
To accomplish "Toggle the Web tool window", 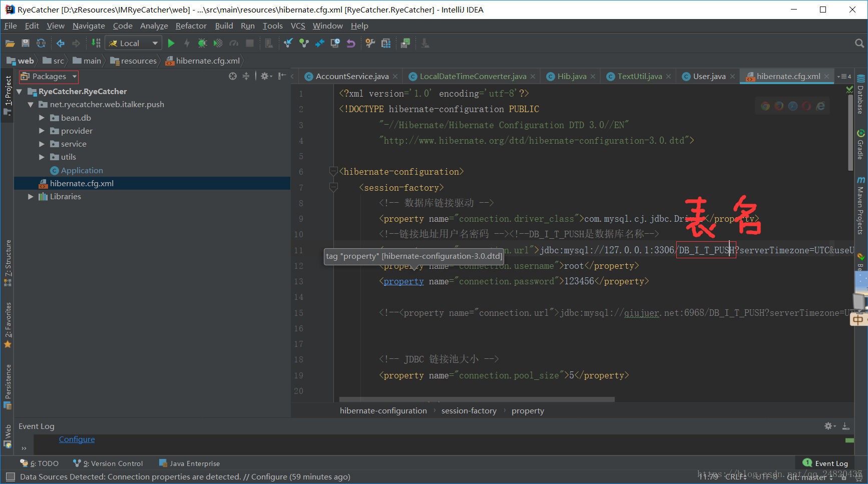I will point(8,436).
